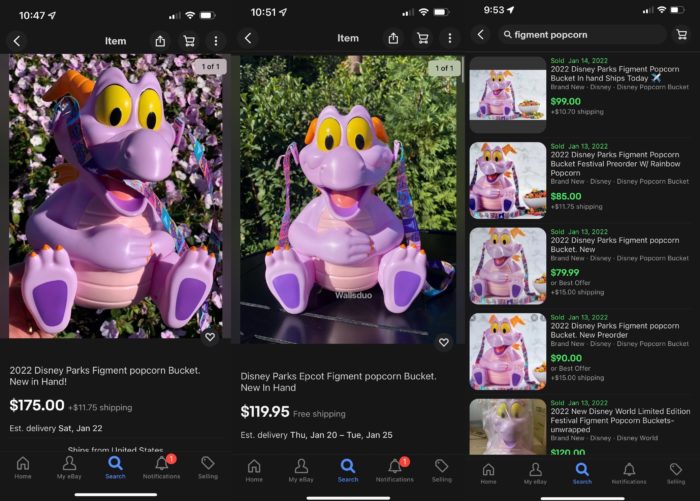Click title '2022 Disney Parks Figment popcorn Bucket. New in Hand!'
The width and height of the screenshot is (700, 501).
click(x=105, y=376)
